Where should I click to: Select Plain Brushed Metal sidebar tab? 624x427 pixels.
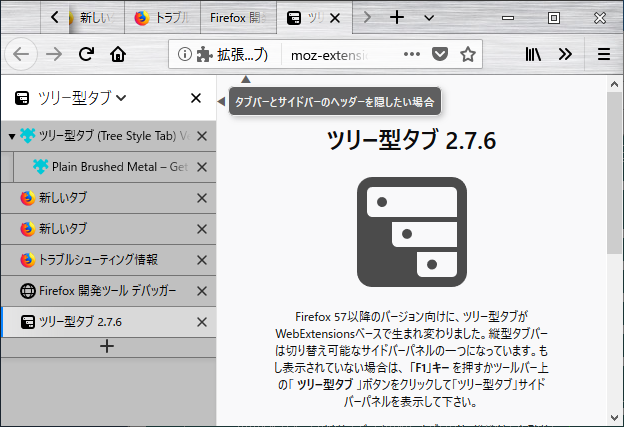click(115, 167)
